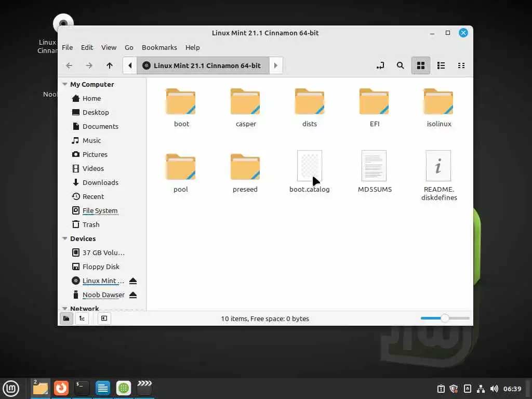The width and height of the screenshot is (532, 399).
Task: Open Videos in the sidebar
Action: (93, 168)
